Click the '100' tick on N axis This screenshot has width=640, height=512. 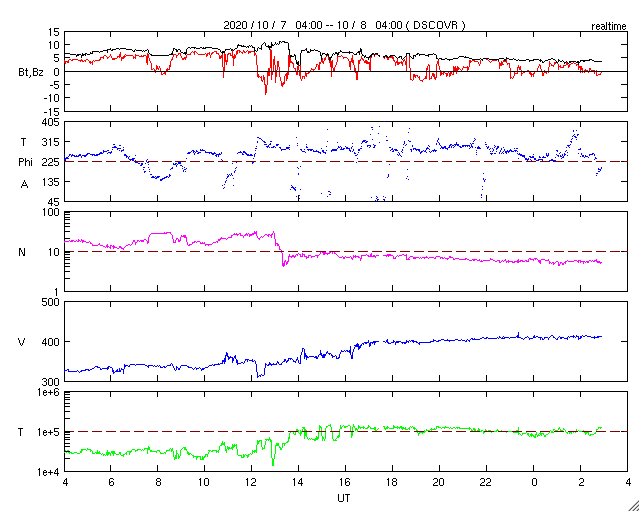point(51,212)
